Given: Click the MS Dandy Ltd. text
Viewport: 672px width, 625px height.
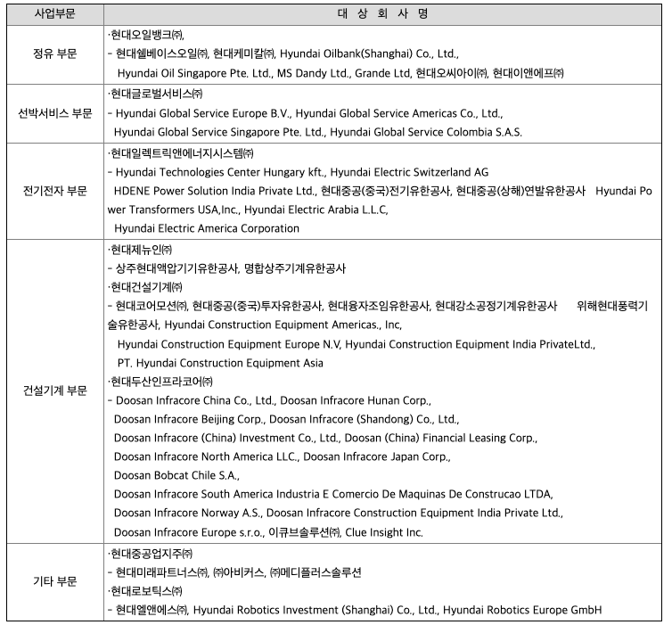Looking at the screenshot, I should point(313,73).
